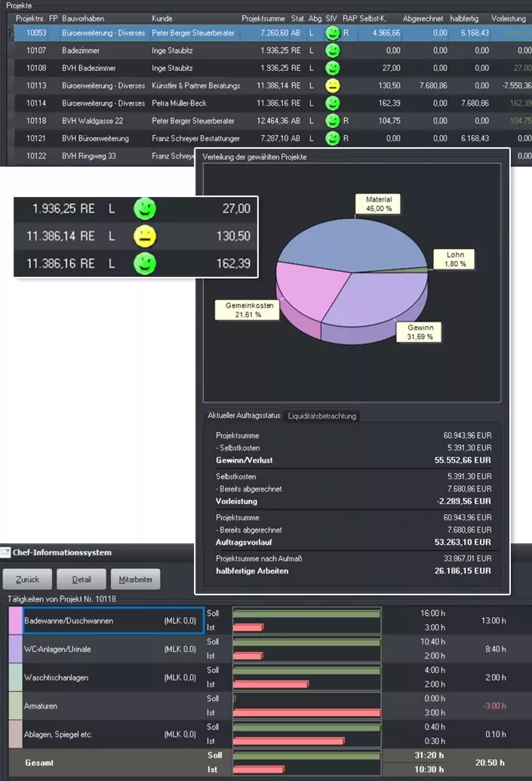
Task: Click purple swatch next to WC-Anlagen/Urinale
Action: point(15,649)
